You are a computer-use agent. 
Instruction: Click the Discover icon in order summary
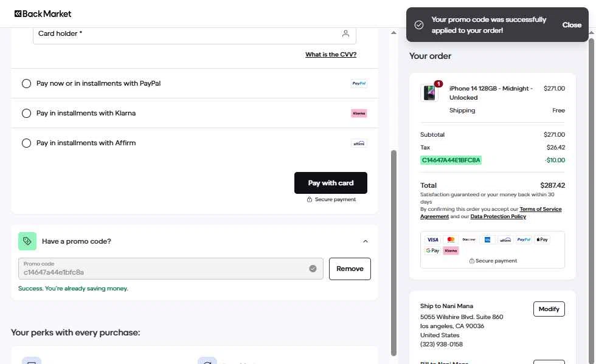(x=469, y=239)
